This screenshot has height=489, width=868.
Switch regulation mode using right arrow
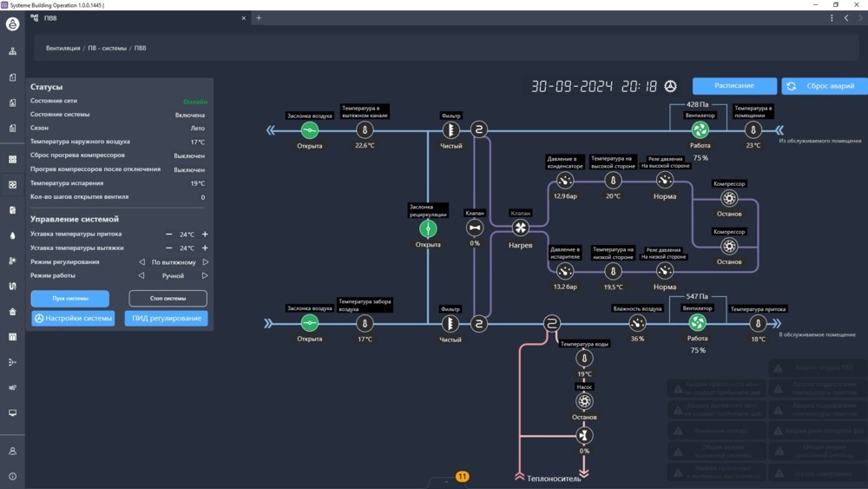(206, 262)
